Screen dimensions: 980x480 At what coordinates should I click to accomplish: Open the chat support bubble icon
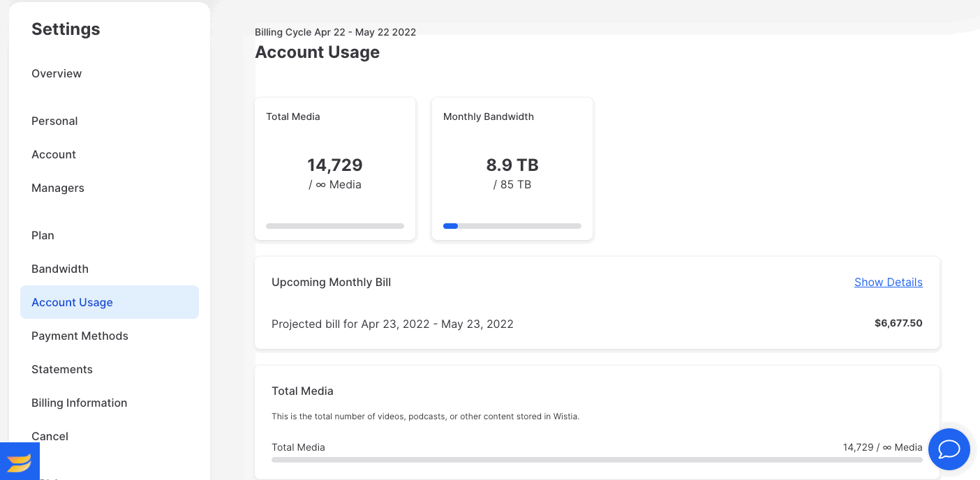coord(949,449)
